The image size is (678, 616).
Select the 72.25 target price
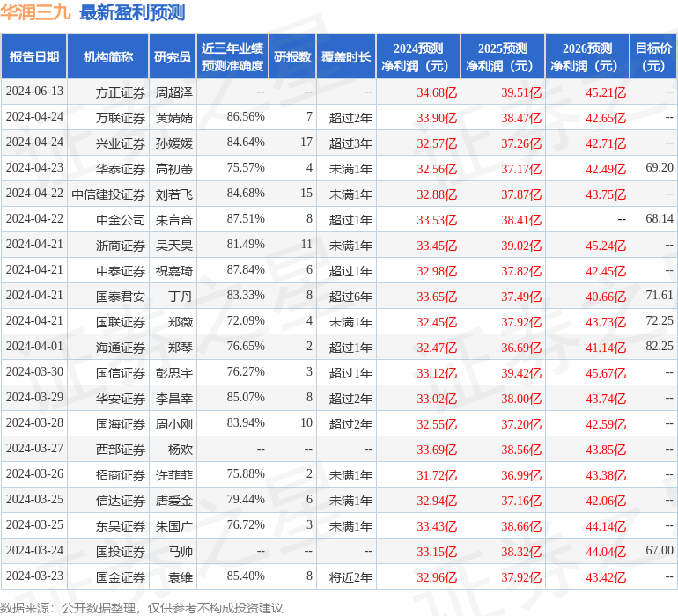660,320
